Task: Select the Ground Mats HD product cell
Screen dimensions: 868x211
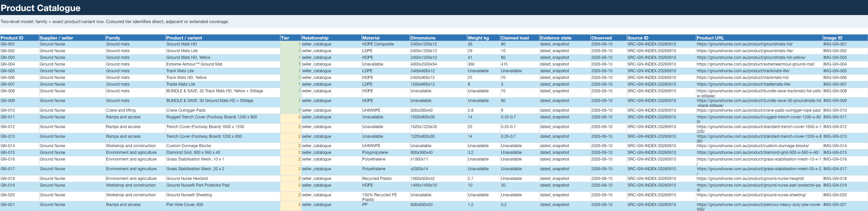Action: click(x=223, y=44)
